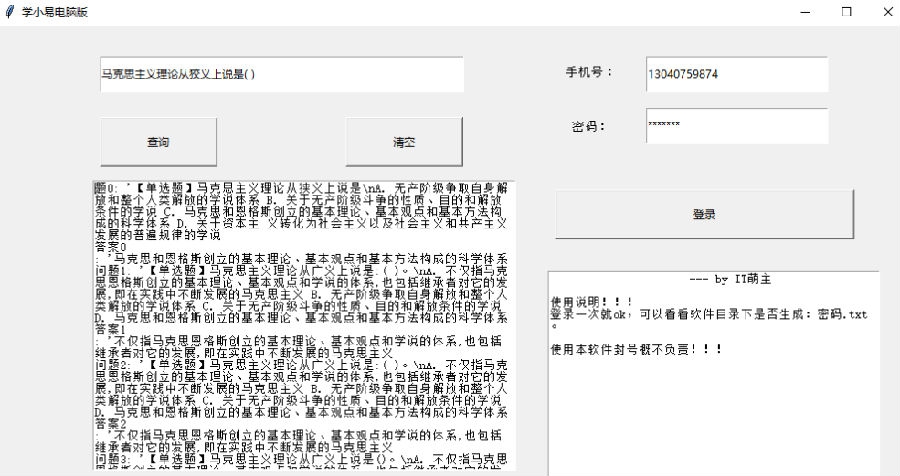
Task: Click the 密码 label text
Action: (588, 127)
